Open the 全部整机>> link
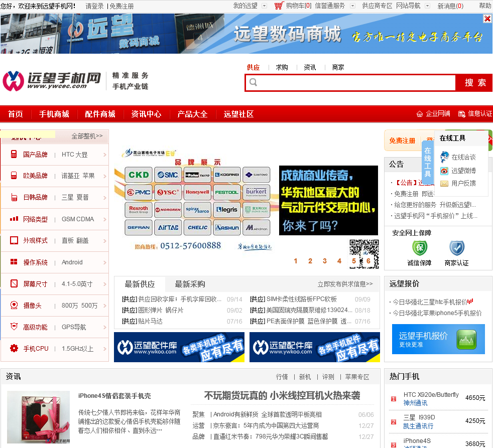This screenshot has width=493, height=448. pos(87,136)
